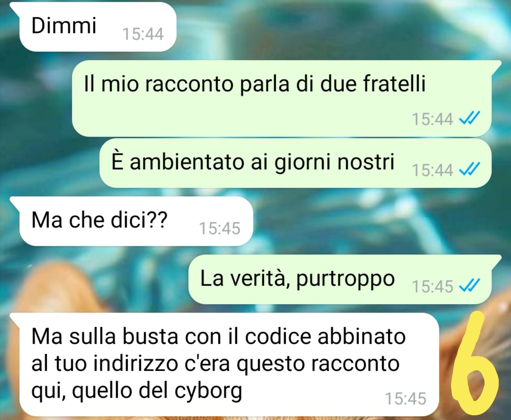Image resolution: width=511 pixels, height=420 pixels.
Task: Click the 15:44 timestamp on the 'Dimmi' message
Action: tap(143, 34)
